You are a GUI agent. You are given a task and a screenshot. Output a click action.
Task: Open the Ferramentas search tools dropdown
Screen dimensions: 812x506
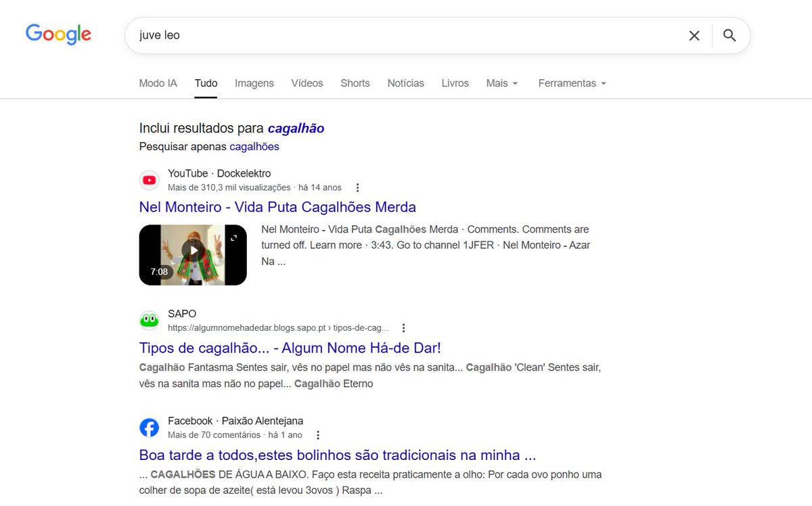[x=572, y=83]
